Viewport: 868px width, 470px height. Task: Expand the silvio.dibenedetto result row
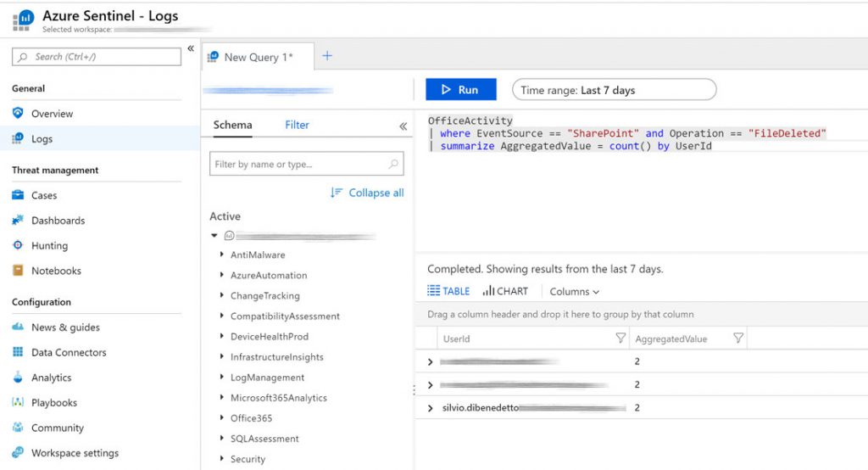(x=430, y=408)
